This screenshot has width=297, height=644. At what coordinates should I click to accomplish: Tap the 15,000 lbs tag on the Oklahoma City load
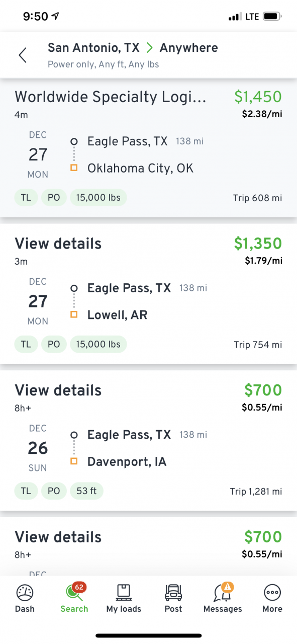pyautogui.click(x=98, y=198)
